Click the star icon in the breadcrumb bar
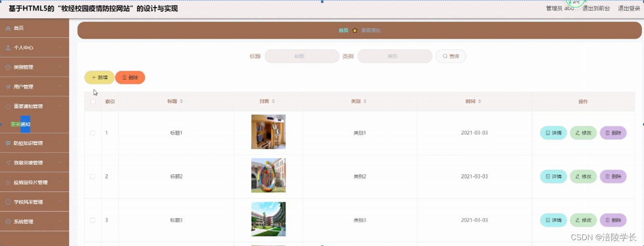Screen dimensions: 644x246 click(355, 30)
